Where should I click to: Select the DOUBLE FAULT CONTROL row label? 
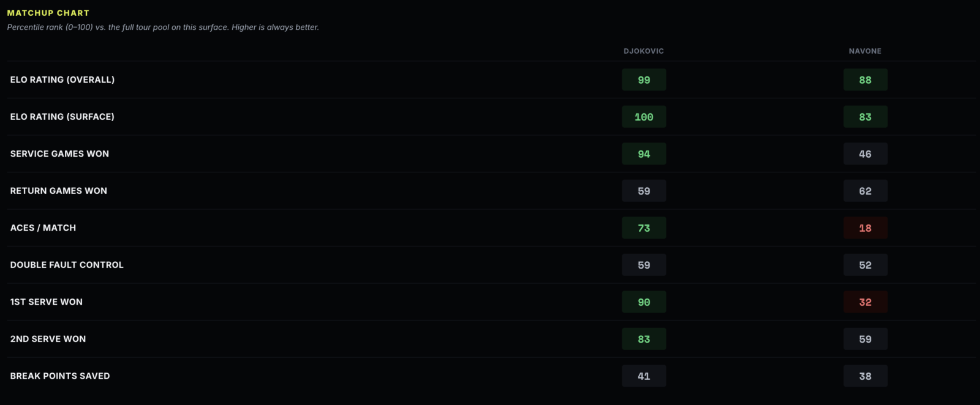tap(67, 265)
